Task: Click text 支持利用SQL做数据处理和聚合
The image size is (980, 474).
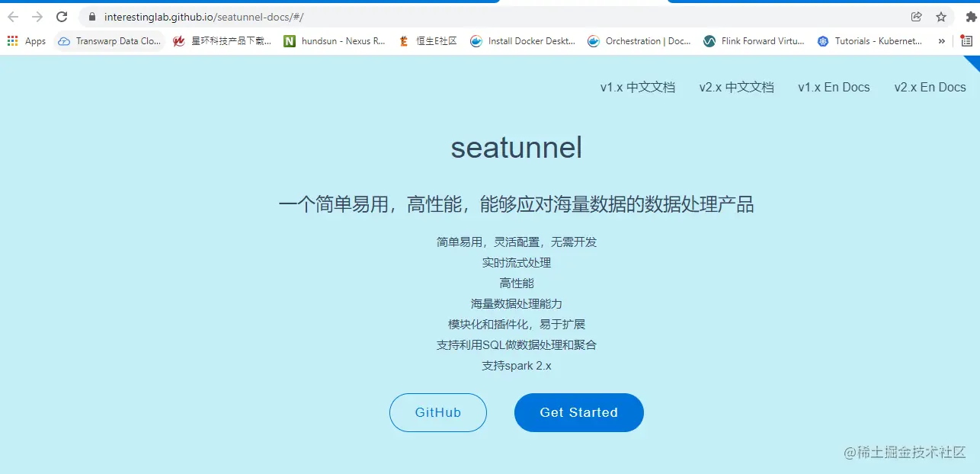Action: 517,344
